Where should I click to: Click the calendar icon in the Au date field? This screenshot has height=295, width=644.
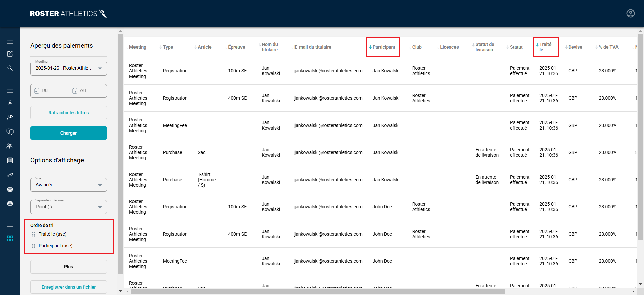pyautogui.click(x=75, y=91)
